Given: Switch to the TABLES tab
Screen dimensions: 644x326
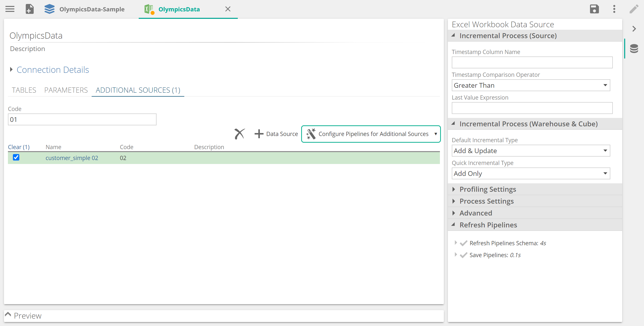Looking at the screenshot, I should pos(24,90).
